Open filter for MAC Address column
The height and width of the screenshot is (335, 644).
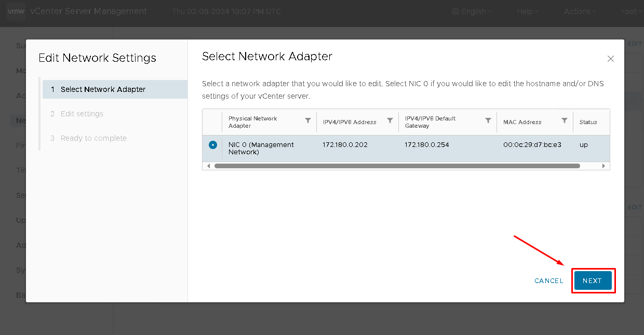pyautogui.click(x=565, y=120)
